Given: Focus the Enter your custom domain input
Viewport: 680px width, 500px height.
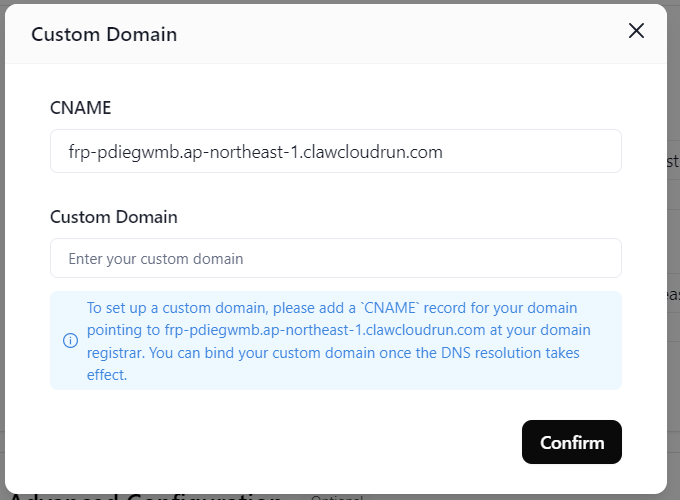Looking at the screenshot, I should (335, 258).
